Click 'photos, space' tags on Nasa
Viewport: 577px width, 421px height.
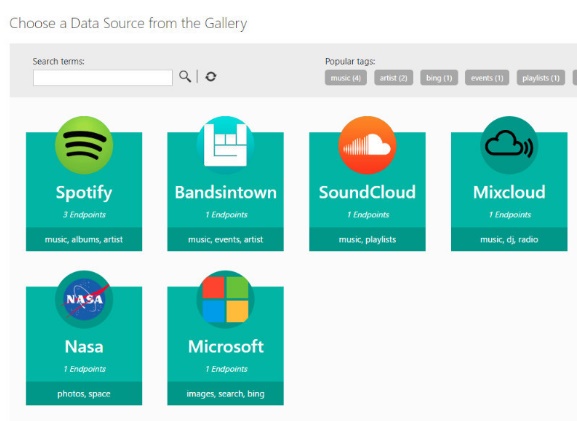pyautogui.click(x=84, y=394)
